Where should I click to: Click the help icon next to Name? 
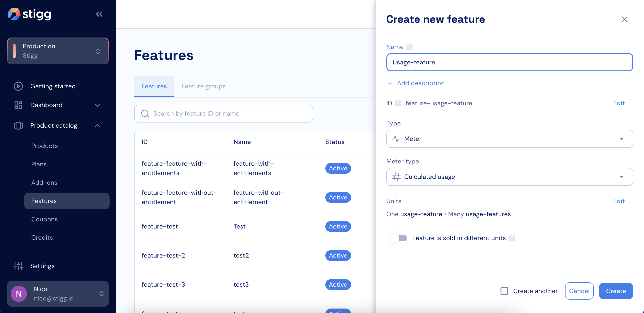click(x=409, y=47)
